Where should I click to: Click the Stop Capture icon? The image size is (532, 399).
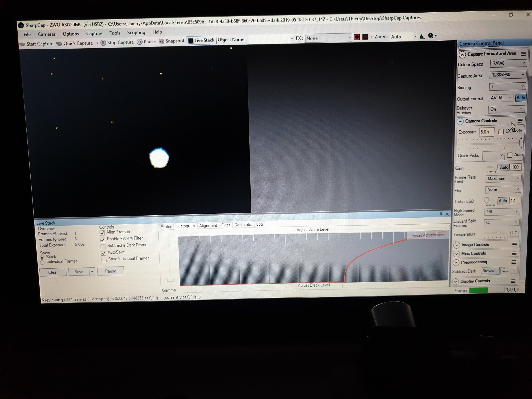point(103,42)
